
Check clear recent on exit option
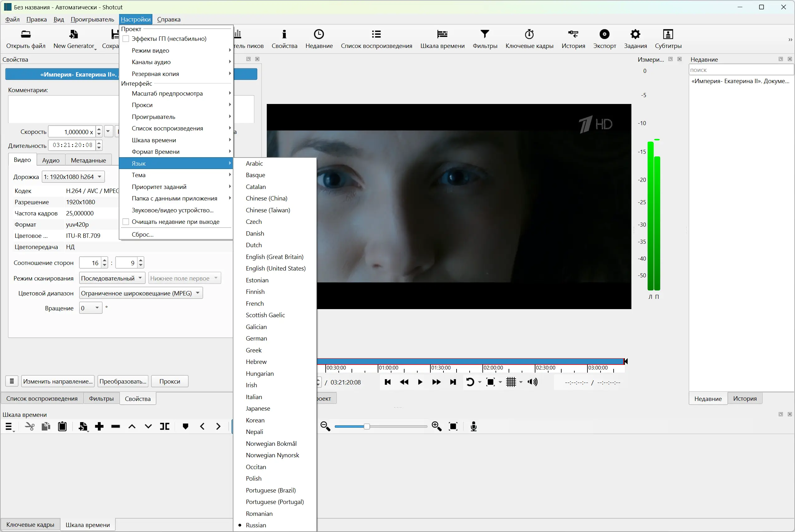126,222
